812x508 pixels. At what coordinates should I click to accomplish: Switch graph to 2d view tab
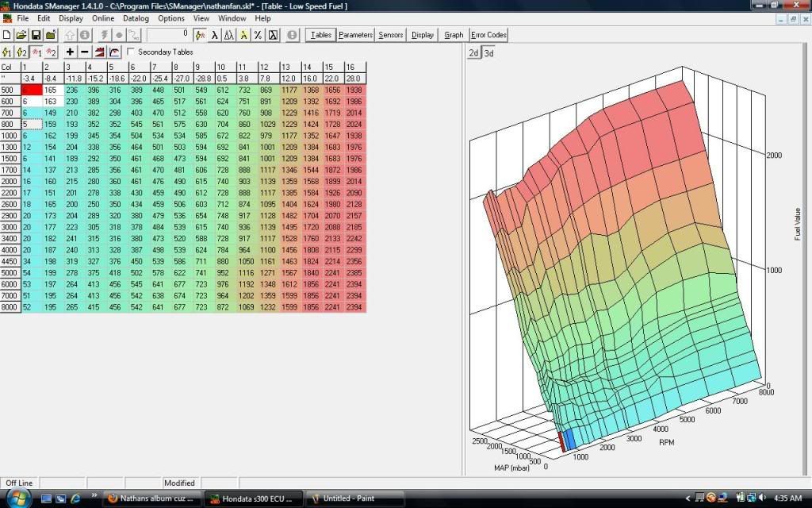pyautogui.click(x=473, y=53)
